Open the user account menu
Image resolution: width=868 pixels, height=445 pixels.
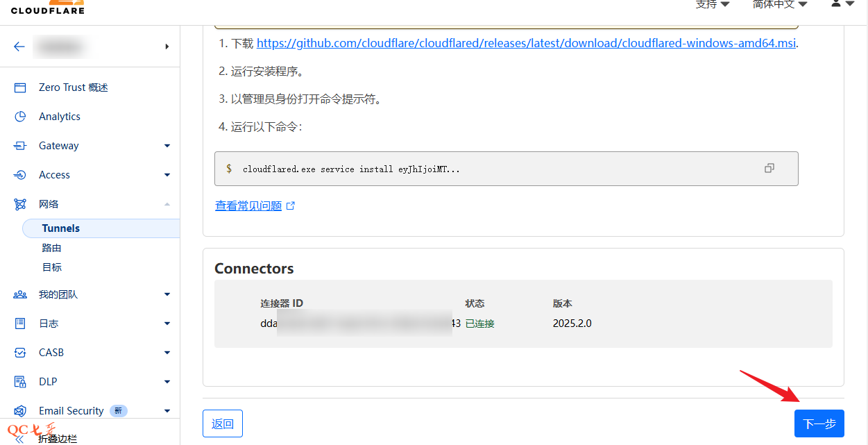pyautogui.click(x=842, y=4)
